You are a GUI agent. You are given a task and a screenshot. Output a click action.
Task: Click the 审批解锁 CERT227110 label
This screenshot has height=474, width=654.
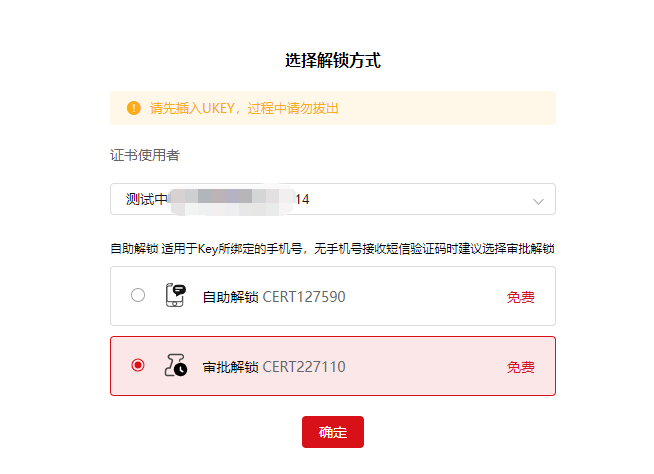click(273, 367)
